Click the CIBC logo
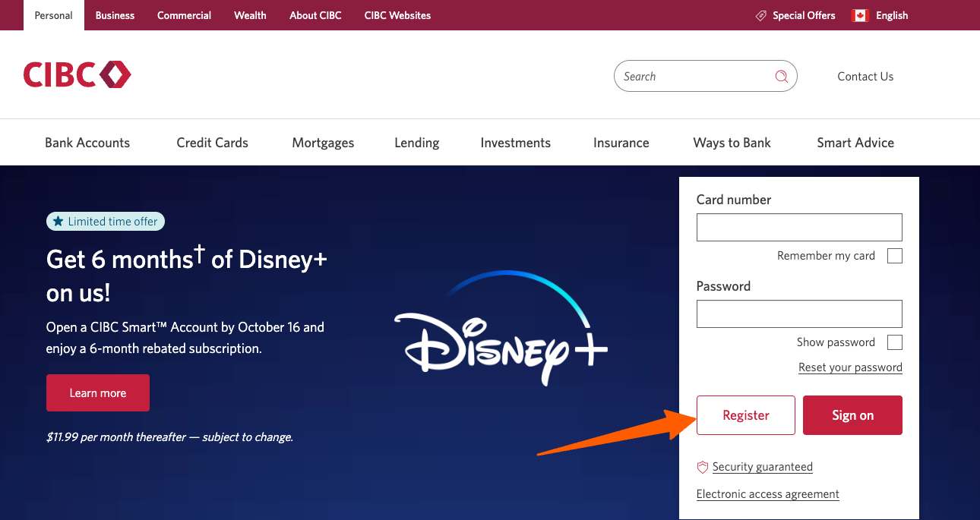 coord(76,74)
